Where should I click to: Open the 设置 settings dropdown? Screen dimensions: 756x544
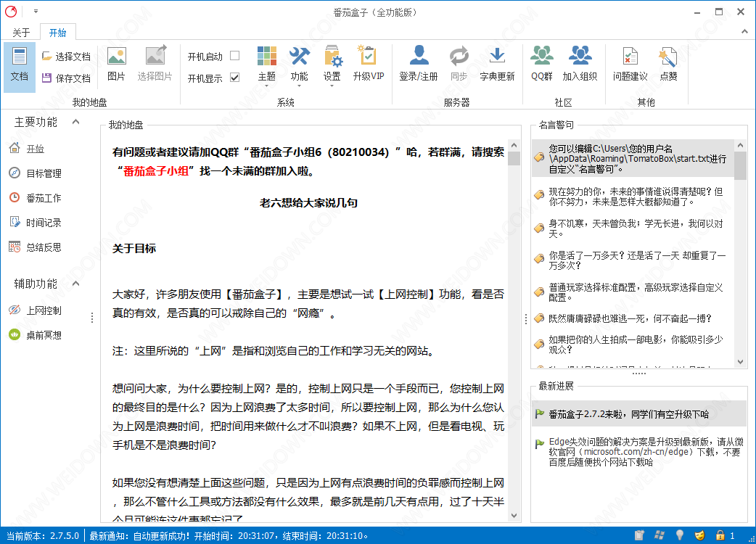point(332,67)
